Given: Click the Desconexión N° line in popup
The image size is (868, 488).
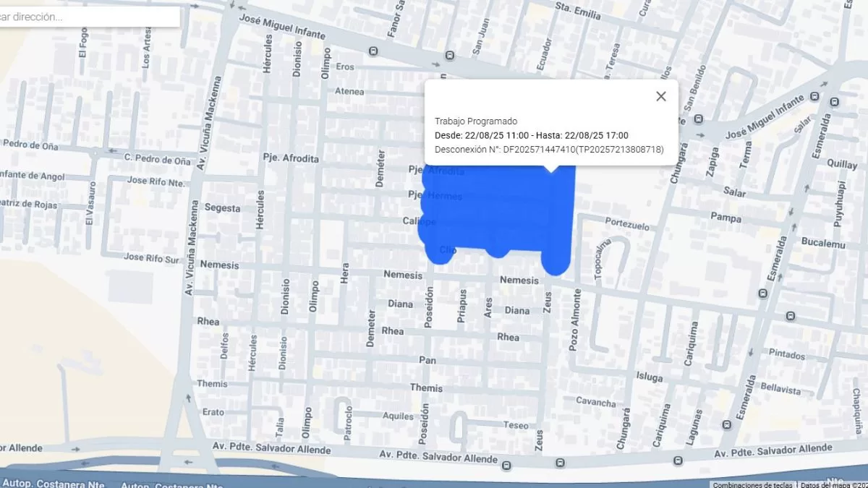Looking at the screenshot, I should [x=548, y=150].
